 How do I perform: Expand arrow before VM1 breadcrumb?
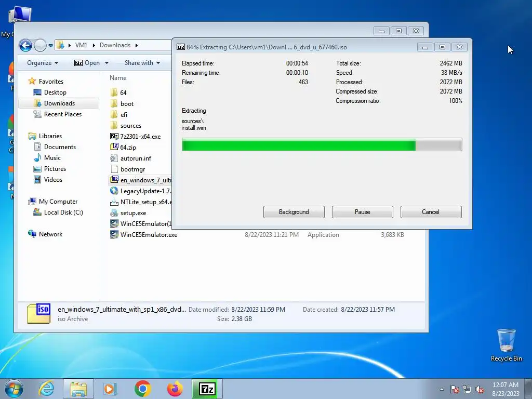coord(70,46)
